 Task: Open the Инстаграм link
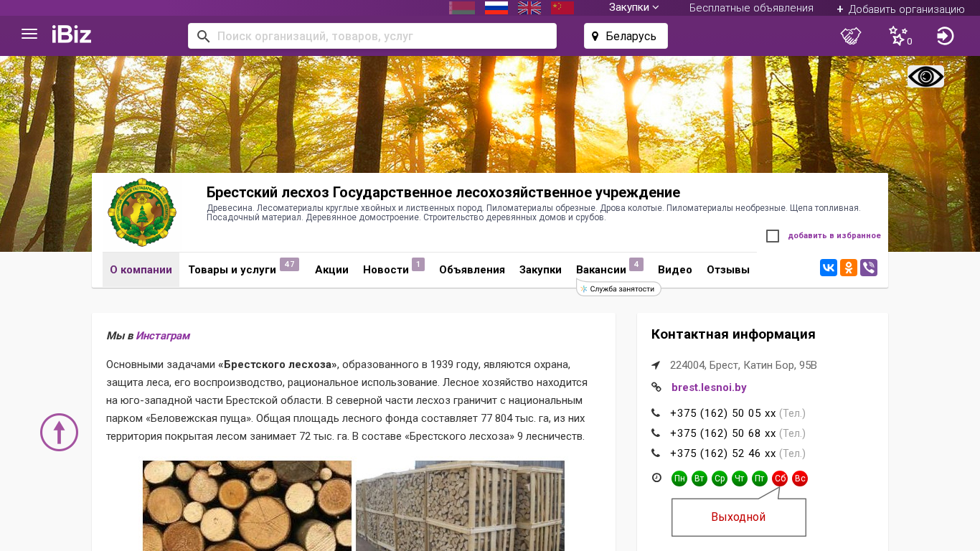[163, 336]
